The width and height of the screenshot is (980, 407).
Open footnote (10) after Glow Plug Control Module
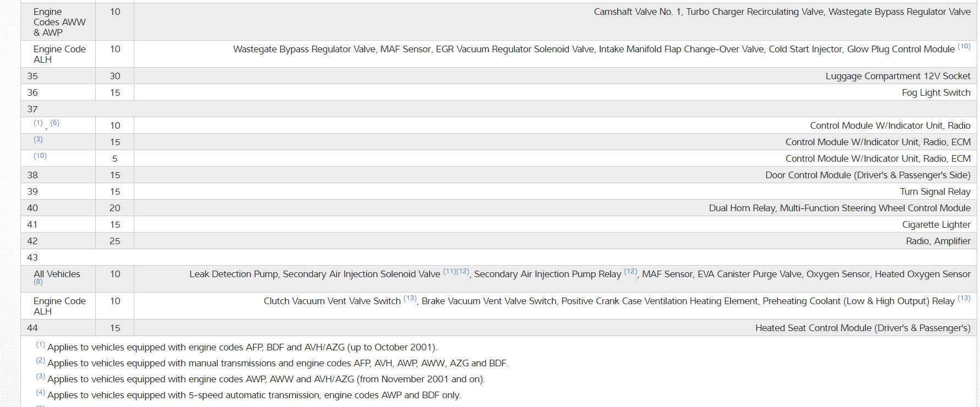964,46
